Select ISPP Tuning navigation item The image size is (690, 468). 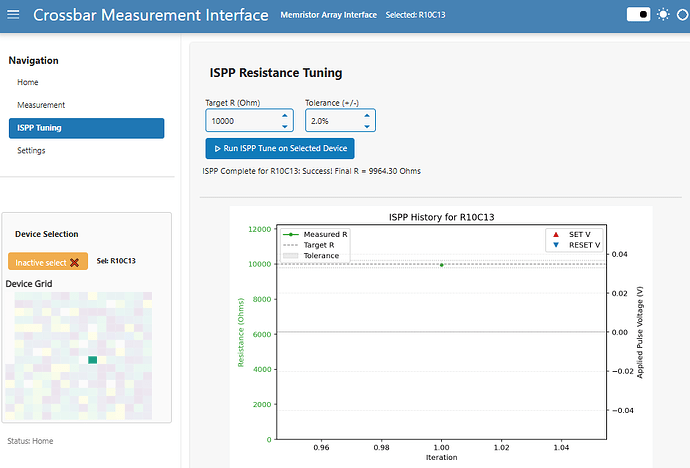pos(86,128)
